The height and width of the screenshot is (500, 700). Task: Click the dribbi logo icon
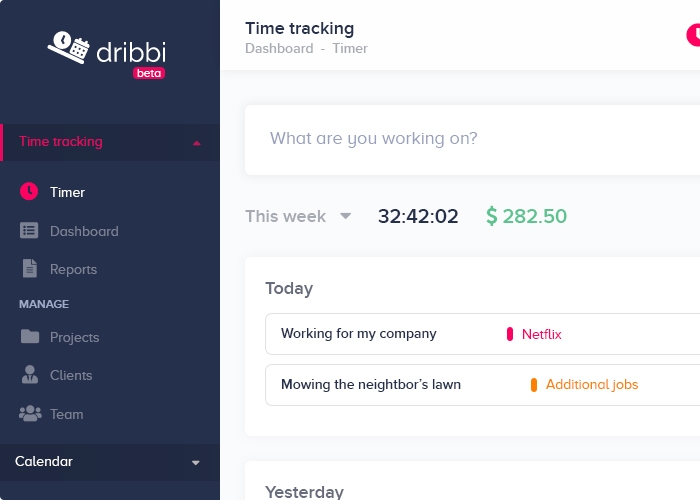tap(68, 48)
